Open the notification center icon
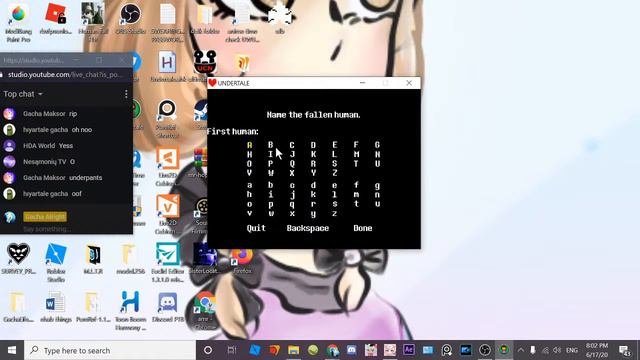The height and width of the screenshot is (360, 640). pos(624,350)
